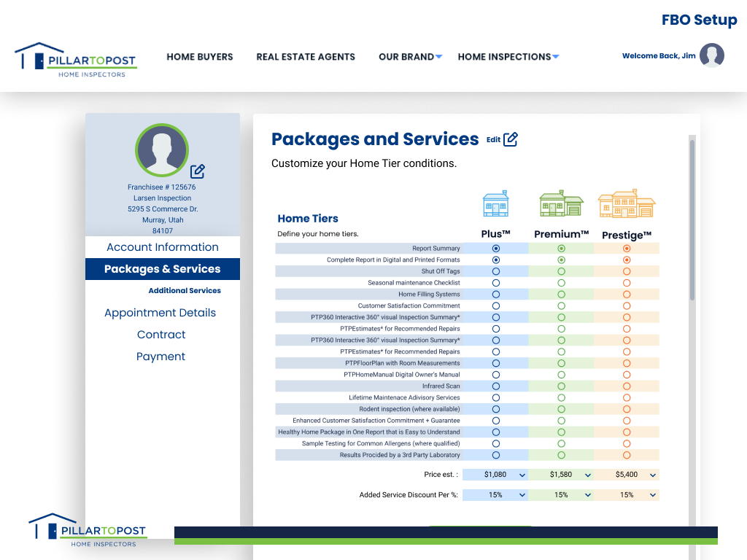Click the edit pencil icon beside Packages and Services
Screen dimensions: 747x560
click(510, 139)
